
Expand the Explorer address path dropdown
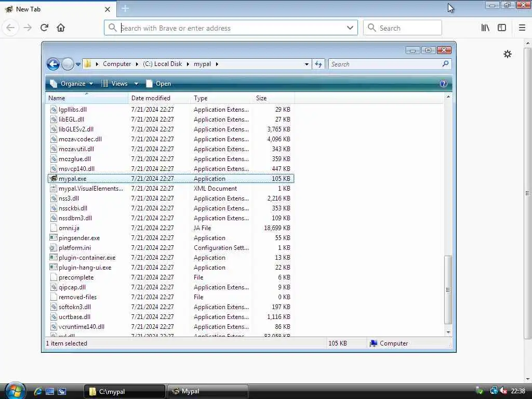point(307,64)
